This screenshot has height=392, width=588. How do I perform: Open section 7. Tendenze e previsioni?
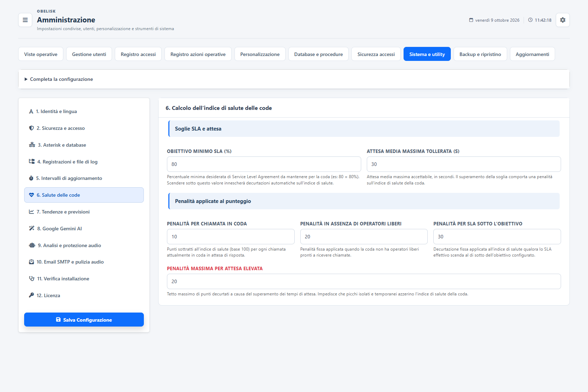point(84,212)
